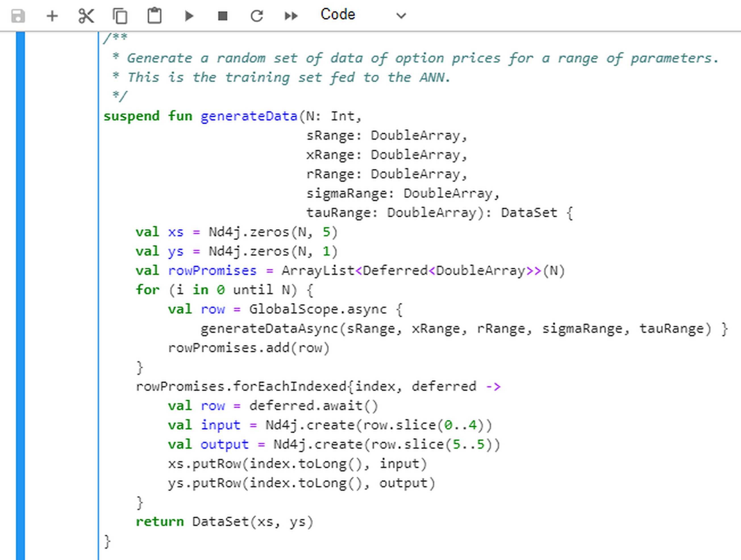This screenshot has height=560, width=741.
Task: Click 'xs.putRow(index.toLong(), input)' line
Action: (x=298, y=464)
